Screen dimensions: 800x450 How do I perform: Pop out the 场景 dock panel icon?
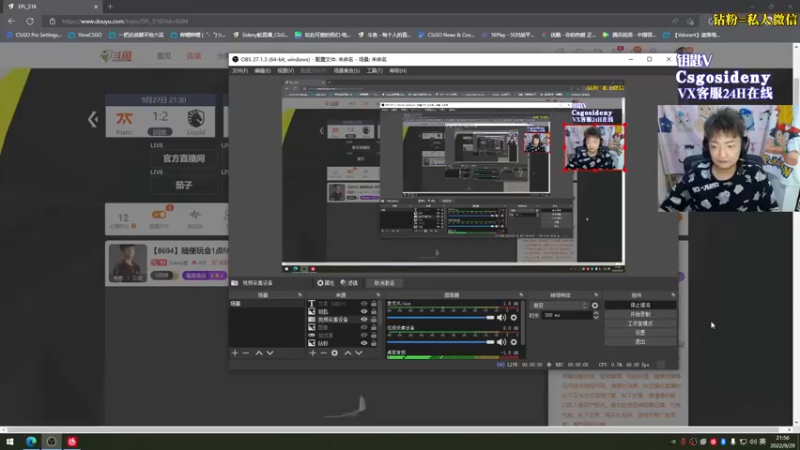tap(300, 295)
